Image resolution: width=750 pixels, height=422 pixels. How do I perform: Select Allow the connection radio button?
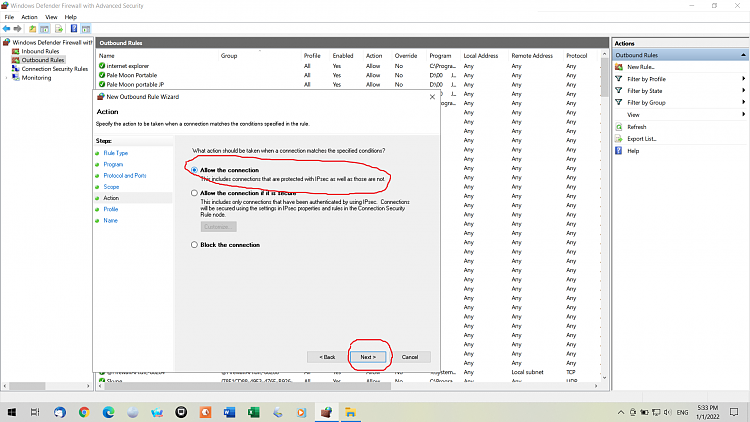tap(194, 170)
